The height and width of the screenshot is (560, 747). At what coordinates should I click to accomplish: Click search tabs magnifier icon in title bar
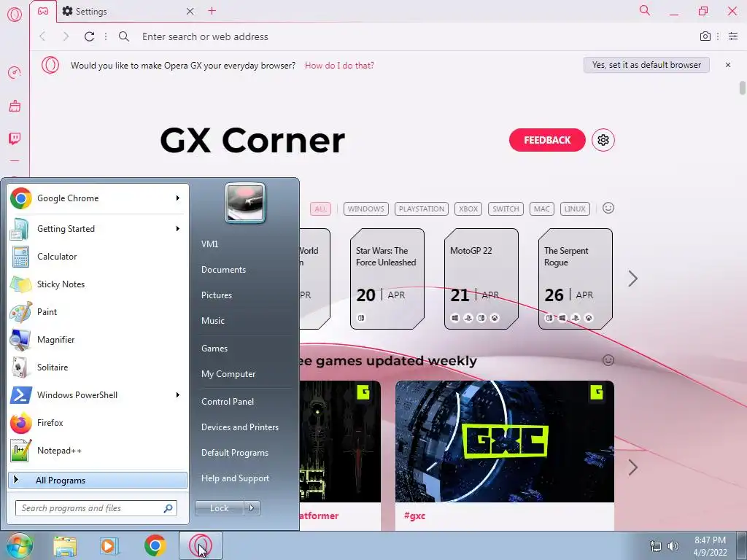[645, 10]
